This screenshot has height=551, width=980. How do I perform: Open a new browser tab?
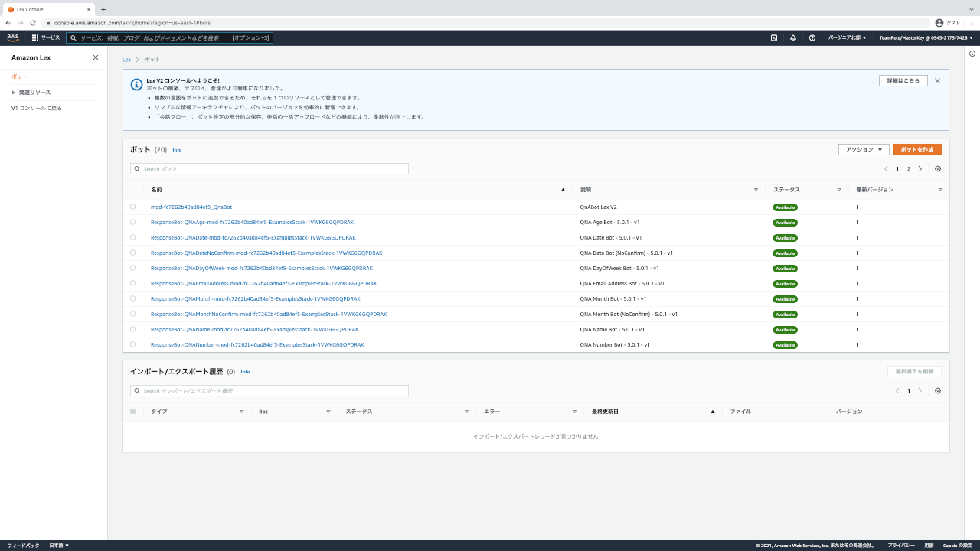(103, 9)
